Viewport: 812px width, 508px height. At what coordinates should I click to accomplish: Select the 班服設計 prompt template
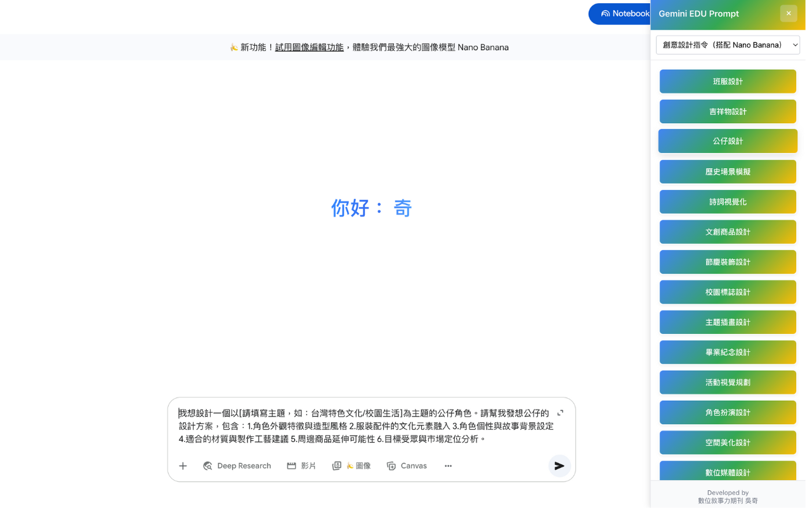728,81
